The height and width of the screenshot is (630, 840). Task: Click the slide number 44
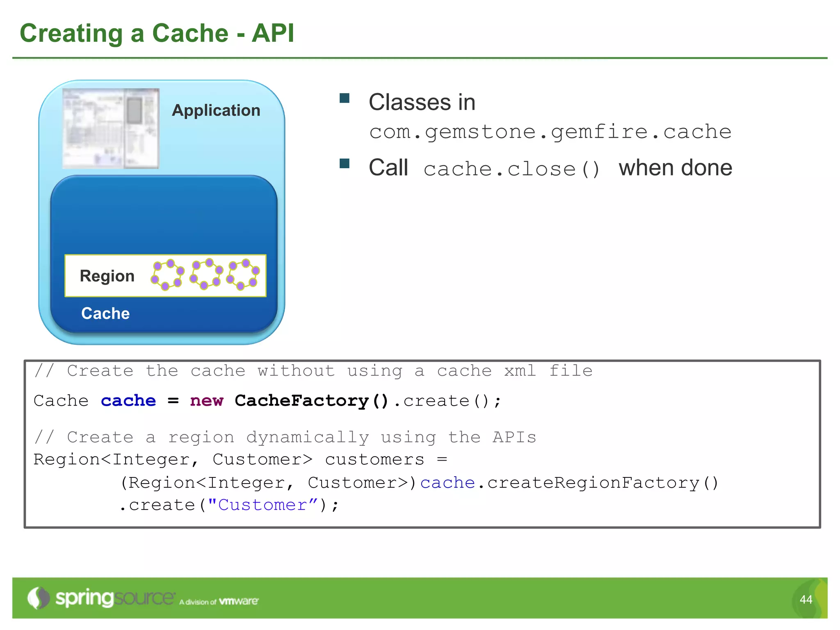click(x=806, y=600)
